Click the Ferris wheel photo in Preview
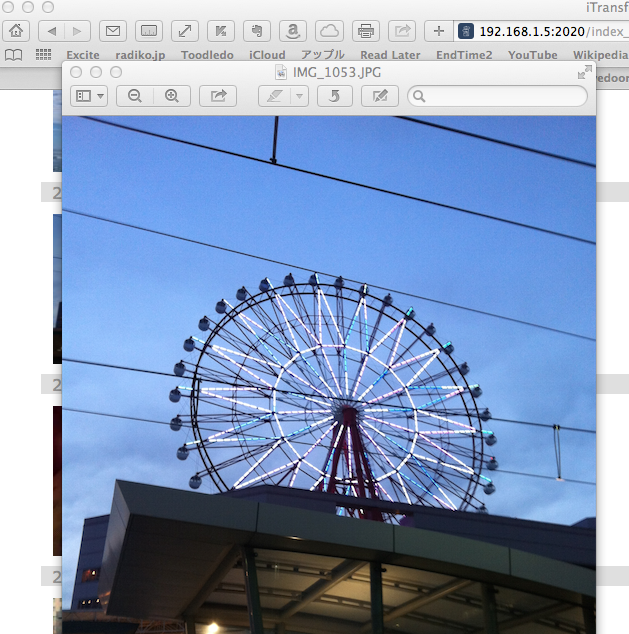 pos(329,374)
